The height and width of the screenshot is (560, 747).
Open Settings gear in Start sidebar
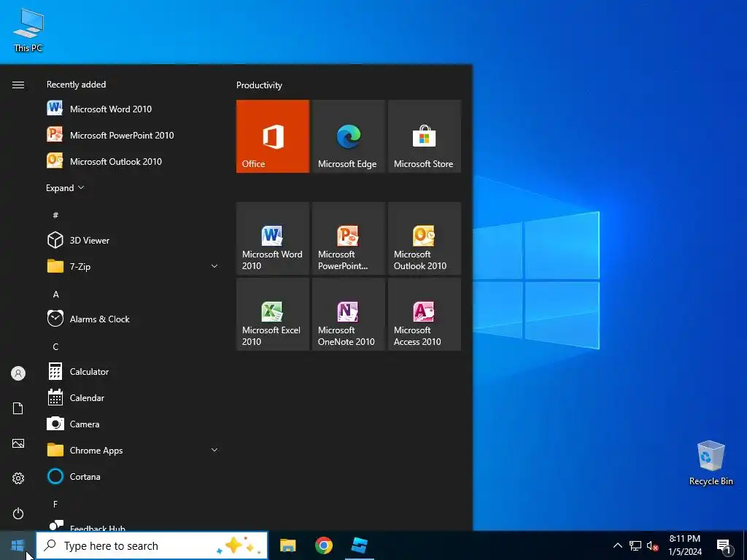(18, 478)
